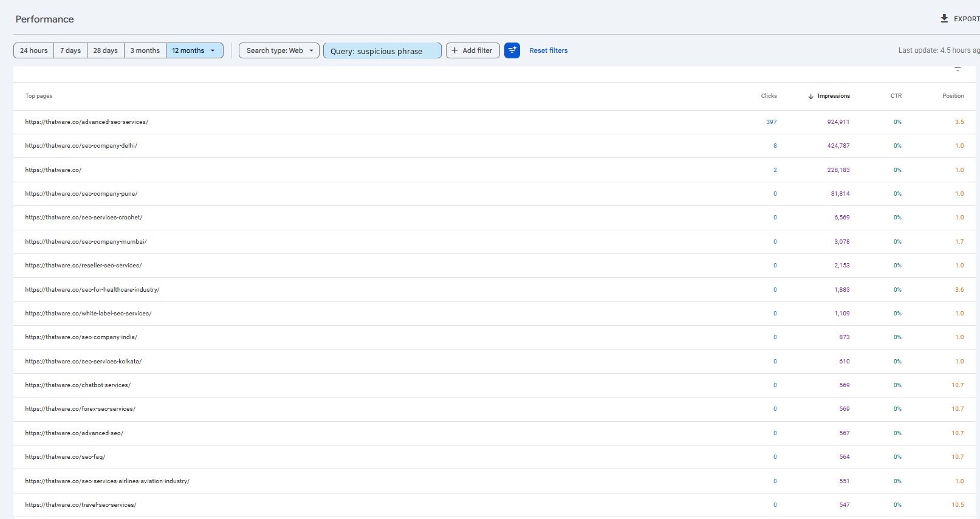Image resolution: width=980 pixels, height=519 pixels.
Task: Open the thatware.co homepage row
Action: 495,170
